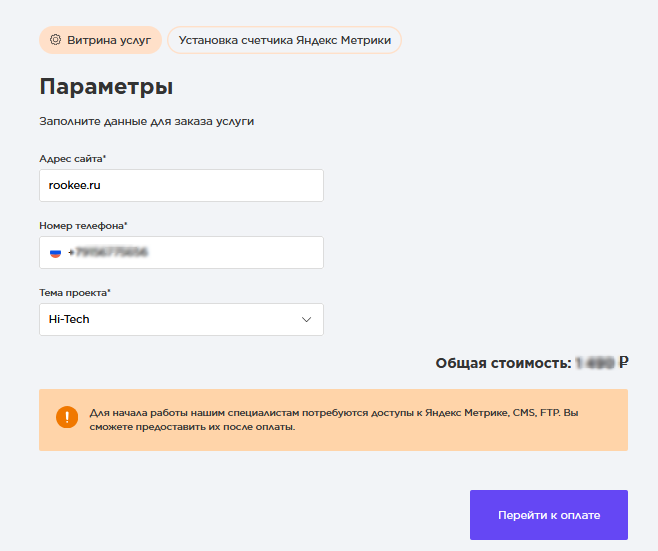Click the notice text about Яндекс Метрике access
This screenshot has height=551, width=658.
(334, 420)
